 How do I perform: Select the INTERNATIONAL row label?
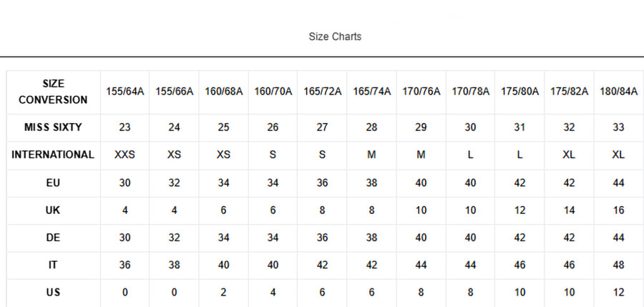[x=54, y=155]
